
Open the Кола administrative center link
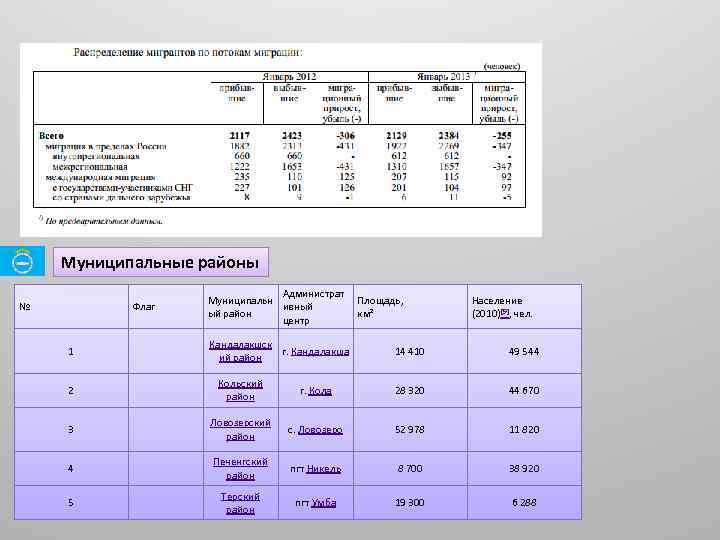(x=320, y=391)
